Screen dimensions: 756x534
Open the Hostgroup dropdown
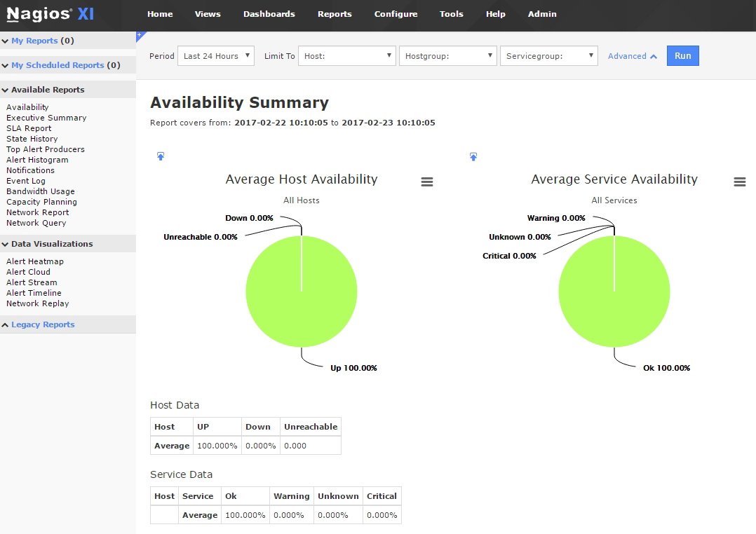pos(447,56)
